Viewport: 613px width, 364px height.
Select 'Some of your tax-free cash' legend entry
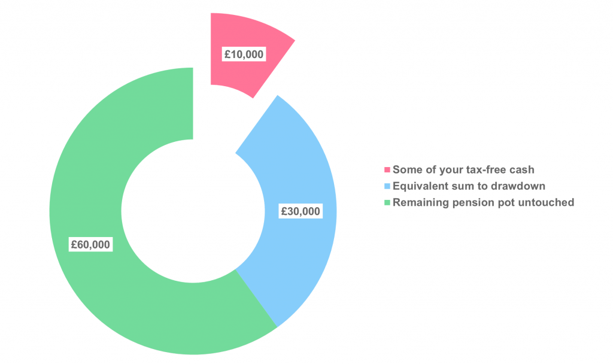[x=459, y=169]
